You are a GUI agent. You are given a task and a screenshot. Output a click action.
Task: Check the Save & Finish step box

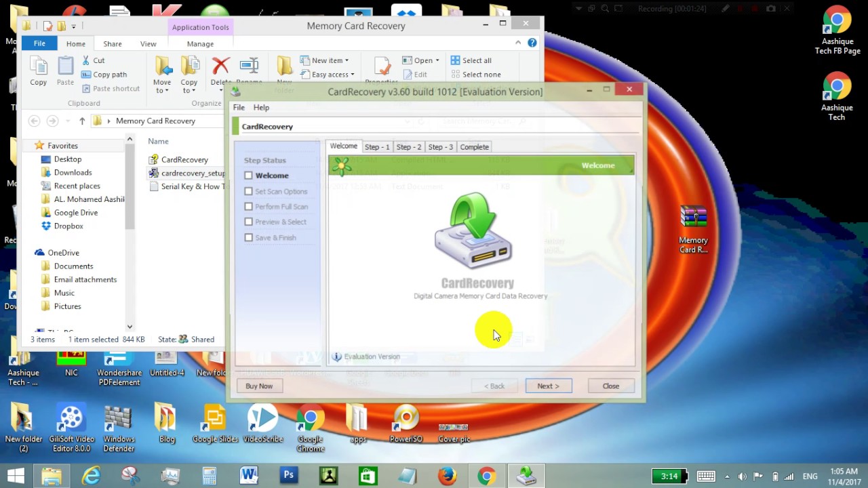[x=248, y=238]
